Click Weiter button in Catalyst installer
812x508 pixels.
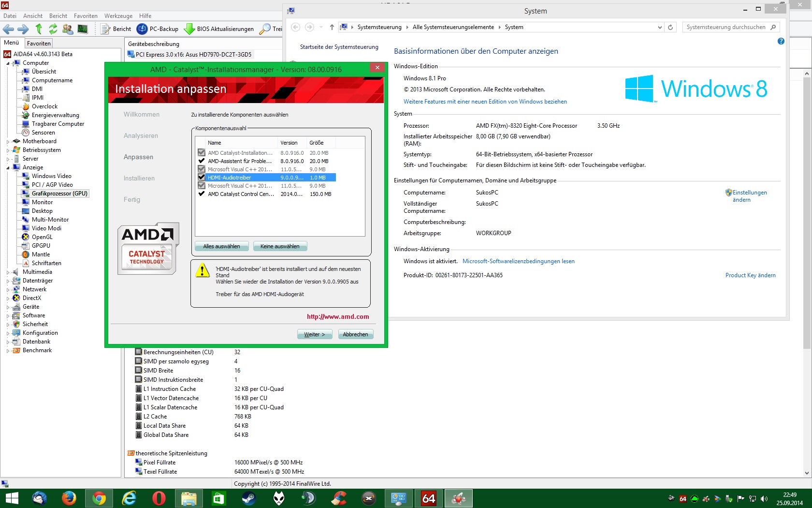(x=315, y=334)
